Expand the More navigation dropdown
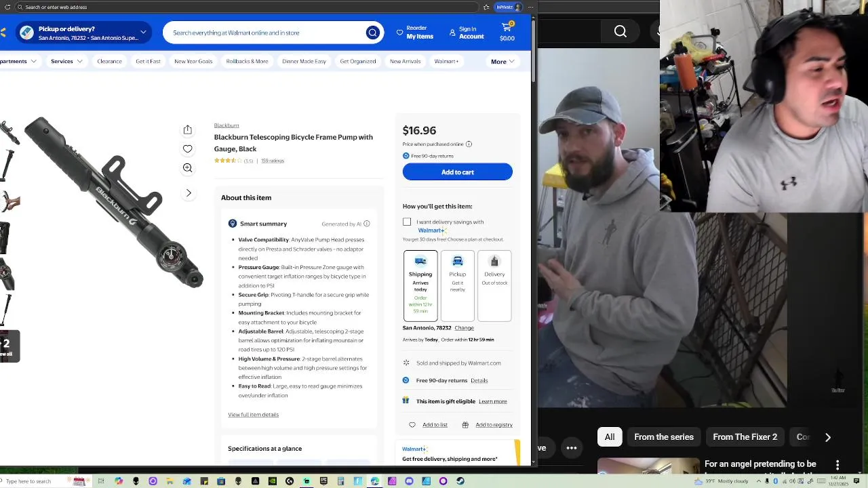Screen dimensions: 868x488 point(502,62)
